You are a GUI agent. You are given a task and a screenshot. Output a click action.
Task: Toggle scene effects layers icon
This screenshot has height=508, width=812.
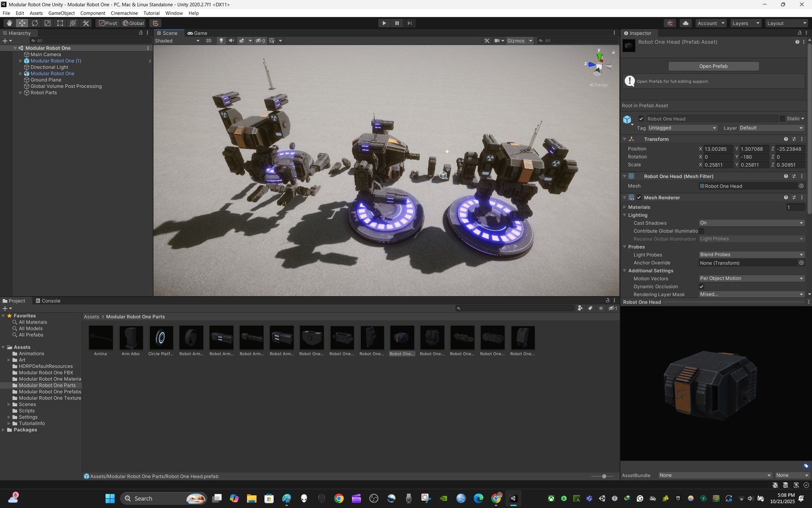pyautogui.click(x=242, y=40)
